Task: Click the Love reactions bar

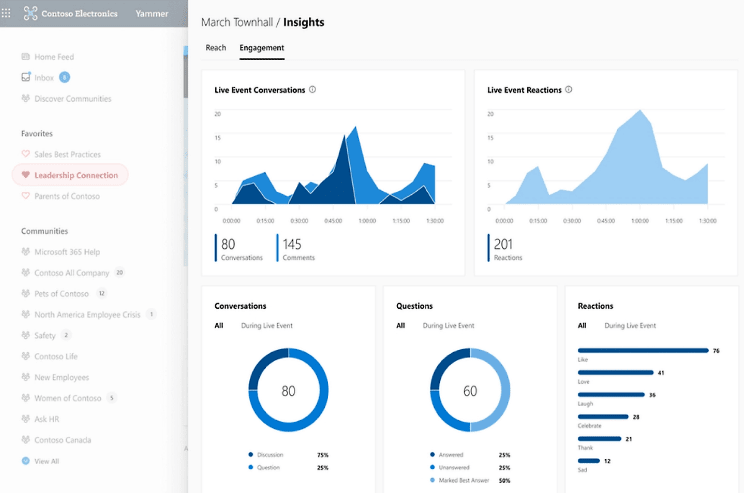Action: (616, 373)
